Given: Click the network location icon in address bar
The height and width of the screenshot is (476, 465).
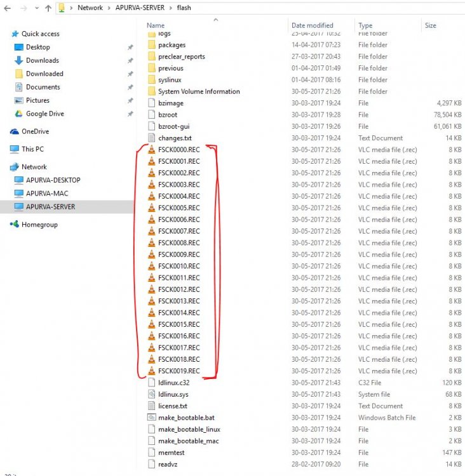Looking at the screenshot, I should click(x=62, y=8).
